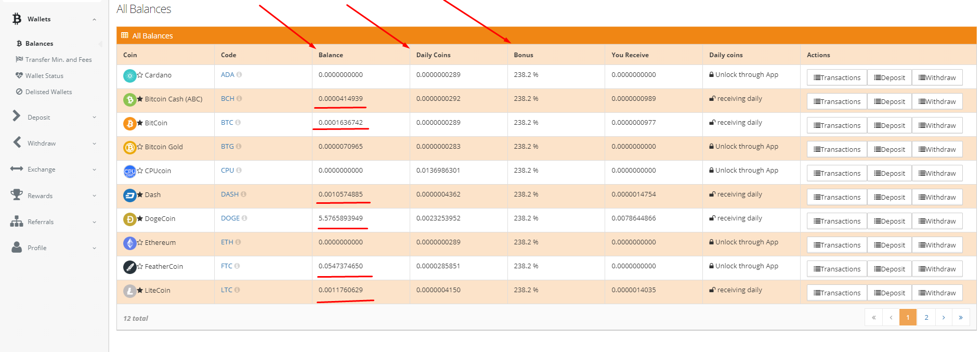Open Transfer Min. and Fees page
The width and height of the screenshot is (980, 352).
[54, 60]
